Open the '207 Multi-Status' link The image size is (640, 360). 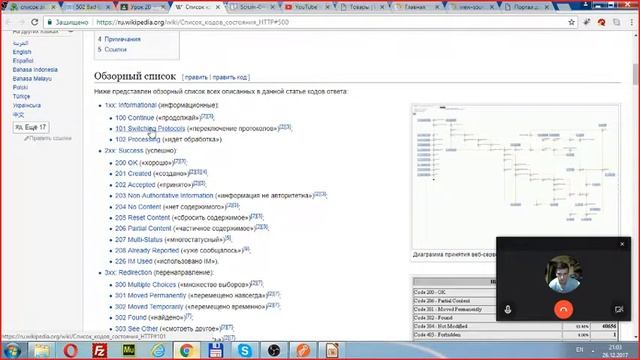[139, 240]
